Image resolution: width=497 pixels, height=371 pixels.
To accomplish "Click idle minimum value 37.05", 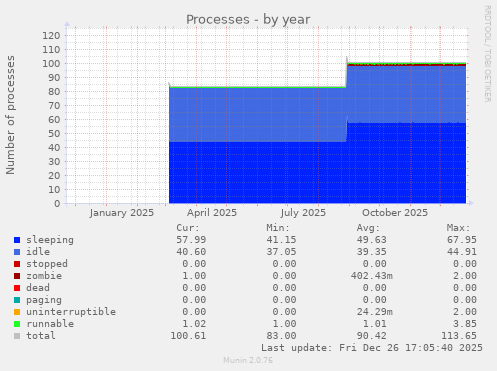I will [x=281, y=252].
